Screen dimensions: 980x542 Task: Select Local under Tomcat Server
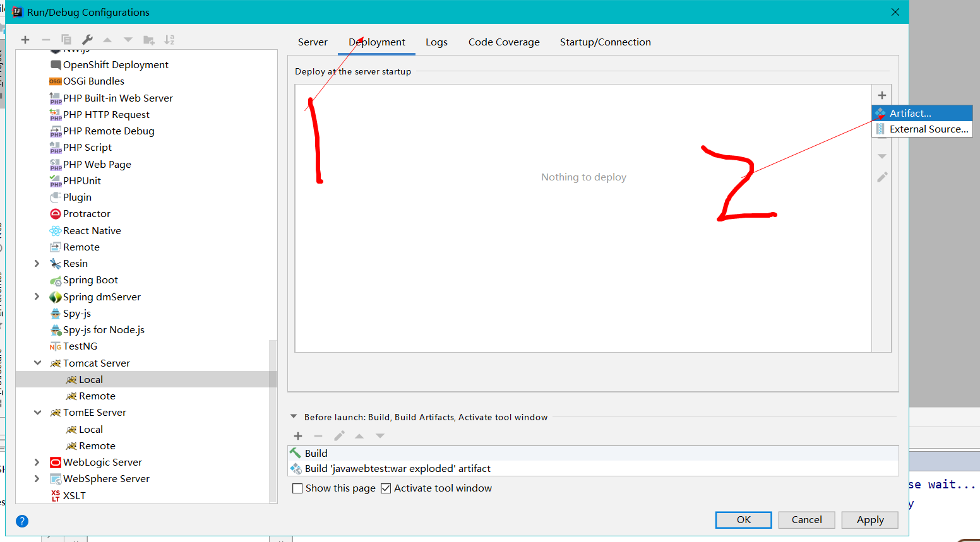click(85, 379)
